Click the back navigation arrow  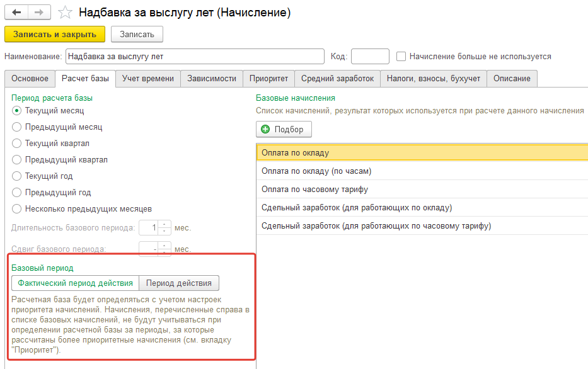pyautogui.click(x=16, y=13)
